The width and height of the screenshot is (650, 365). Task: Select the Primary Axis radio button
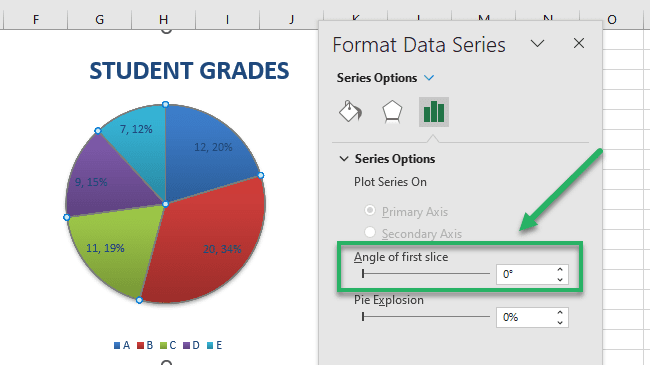(x=370, y=210)
